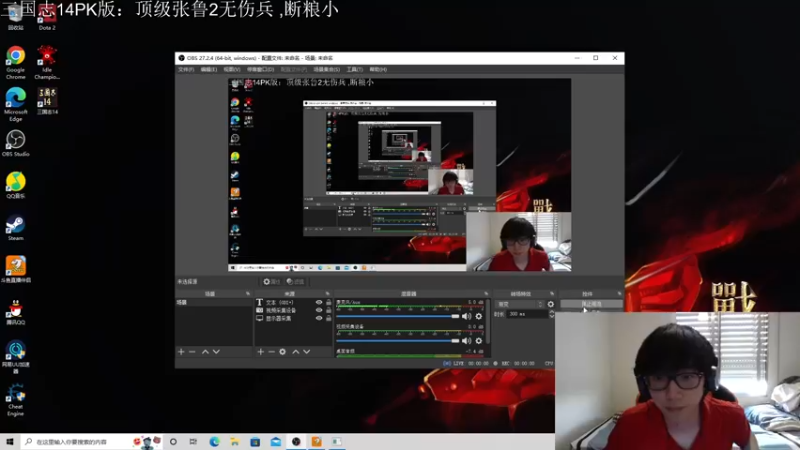Open the QQ音乐 desktop icon
This screenshot has width=800, height=450.
click(15, 185)
